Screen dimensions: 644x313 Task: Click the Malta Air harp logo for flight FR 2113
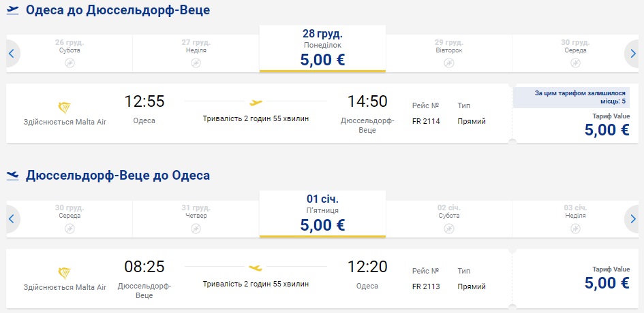coord(65,273)
